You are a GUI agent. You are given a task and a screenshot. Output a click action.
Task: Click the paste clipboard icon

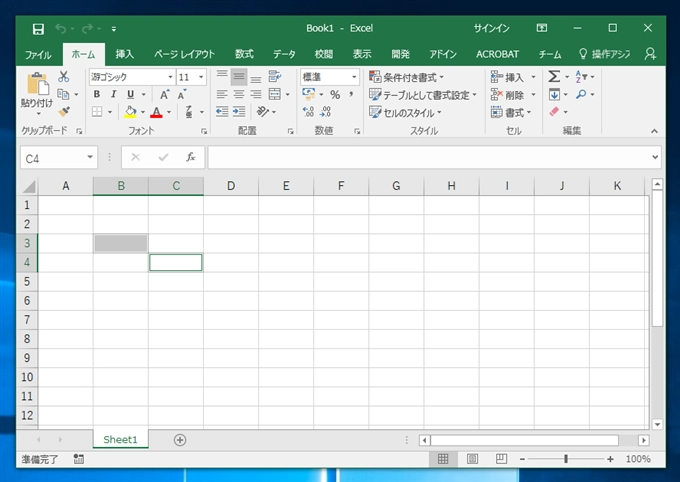pos(37,84)
